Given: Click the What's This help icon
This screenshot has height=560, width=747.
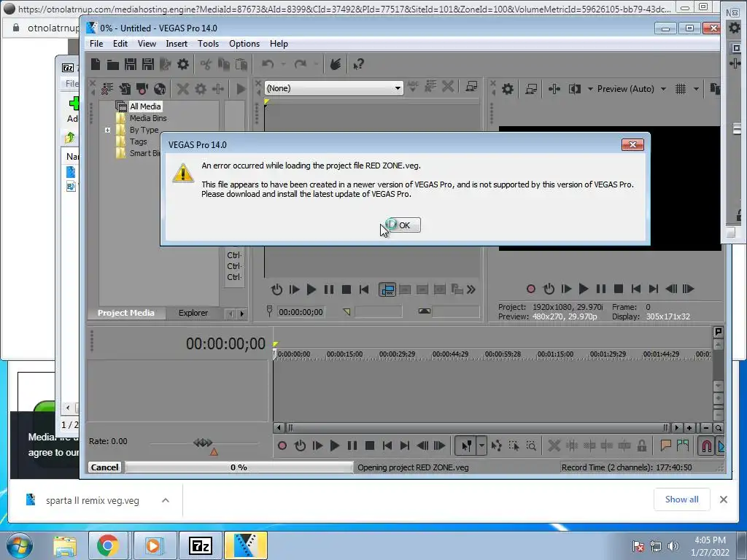Looking at the screenshot, I should [358, 64].
